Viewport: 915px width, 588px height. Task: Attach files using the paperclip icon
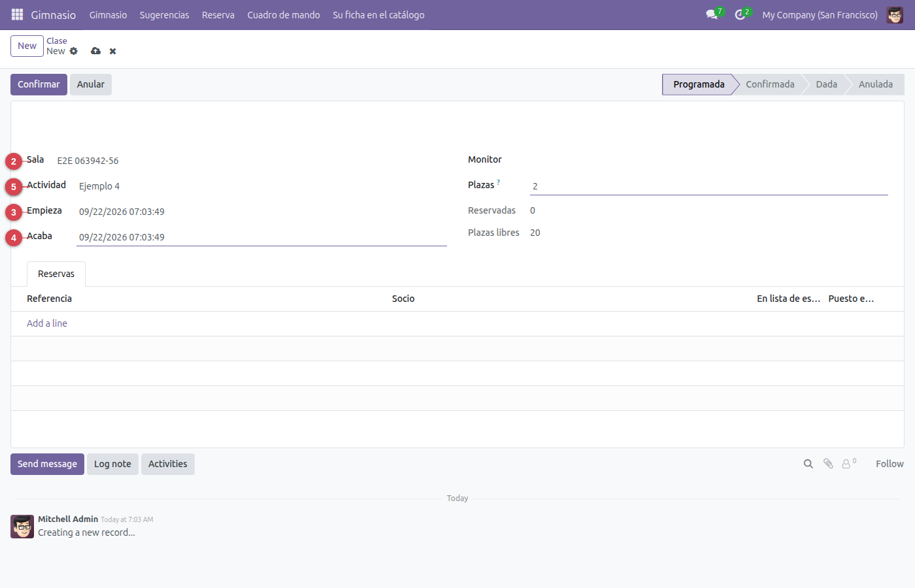pyautogui.click(x=828, y=464)
